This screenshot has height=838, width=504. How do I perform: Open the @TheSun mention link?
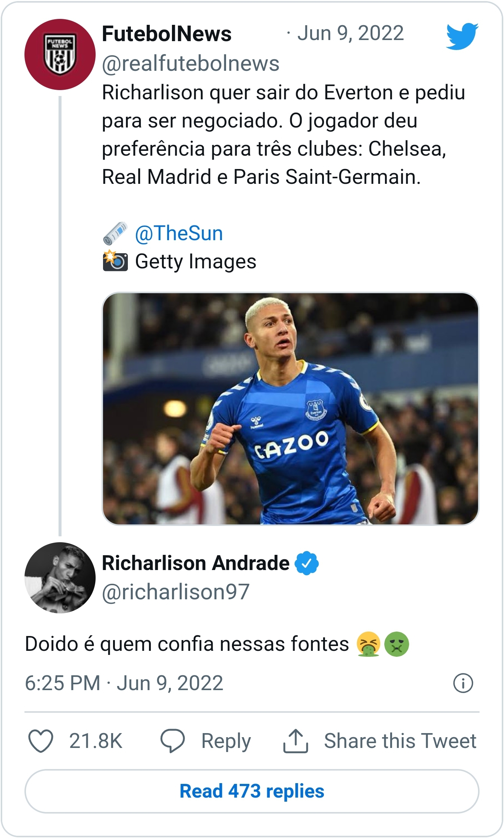coord(179,233)
